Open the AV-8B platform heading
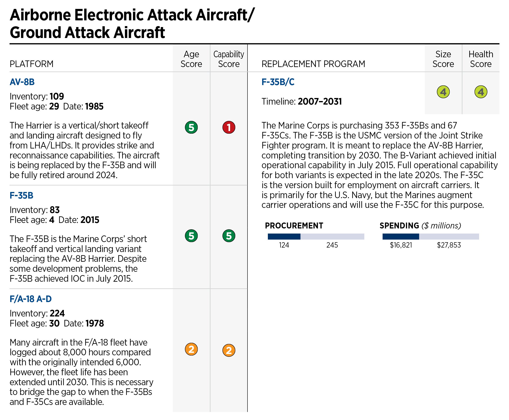 coord(22,82)
